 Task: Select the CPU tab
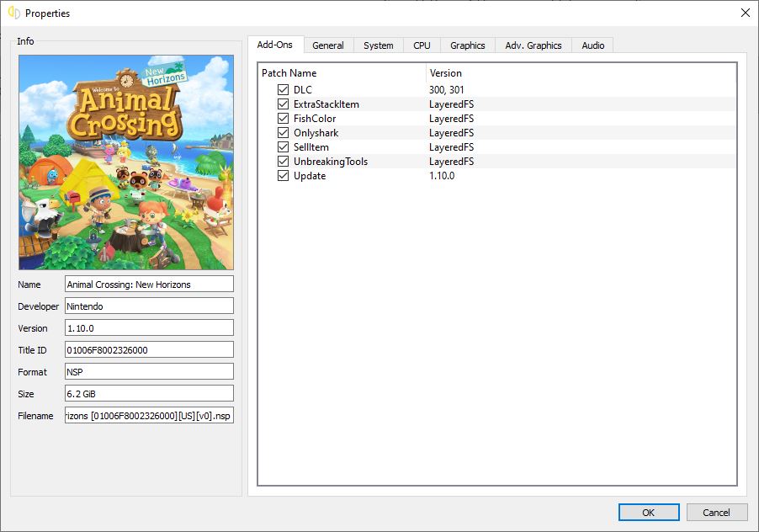[422, 45]
